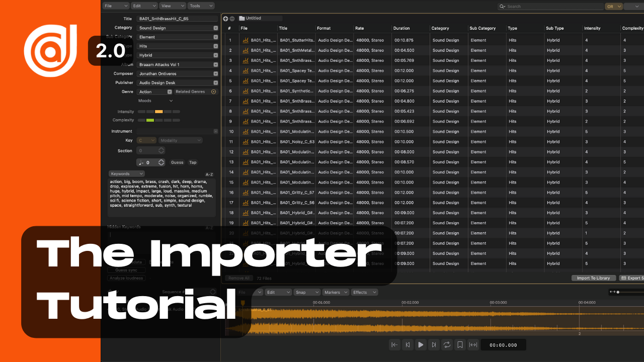Click into the Title field BA01_SnthBrassHit_C_65
This screenshot has width=644, height=362.
point(178,19)
